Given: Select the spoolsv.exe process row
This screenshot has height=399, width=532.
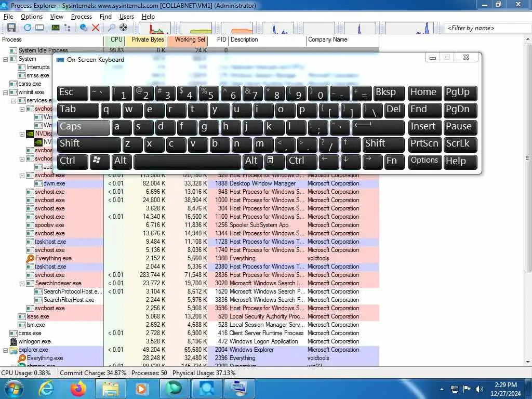Looking at the screenshot, I should [190, 225].
